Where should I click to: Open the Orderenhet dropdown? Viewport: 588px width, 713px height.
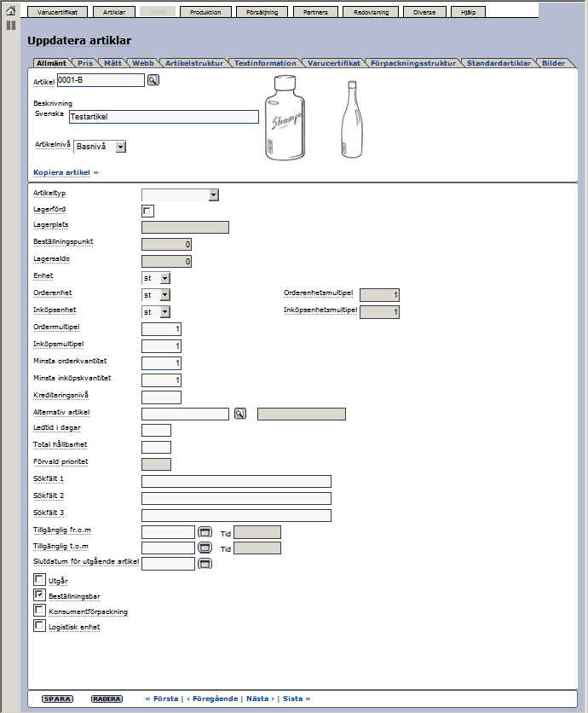pos(156,295)
